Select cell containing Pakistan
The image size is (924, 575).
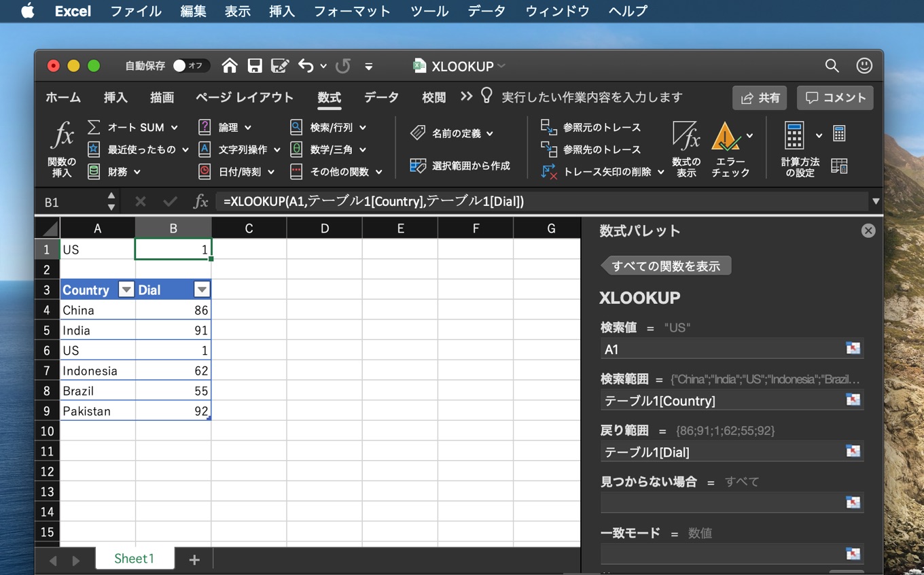tap(98, 411)
